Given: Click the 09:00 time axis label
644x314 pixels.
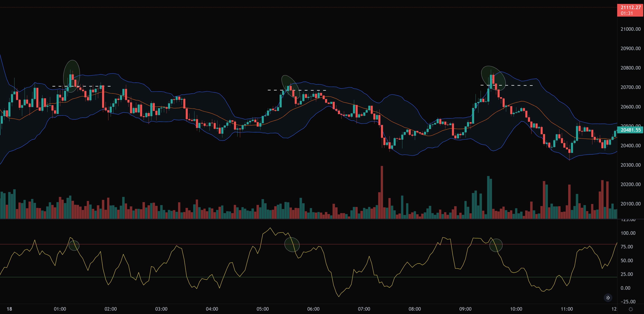Looking at the screenshot, I should pyautogui.click(x=466, y=309).
